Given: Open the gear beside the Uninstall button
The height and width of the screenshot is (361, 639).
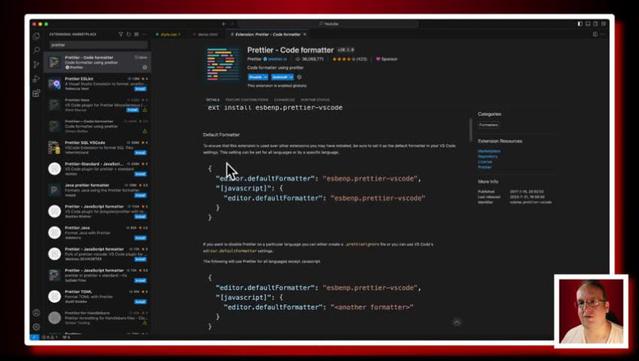Looking at the screenshot, I should 300,77.
